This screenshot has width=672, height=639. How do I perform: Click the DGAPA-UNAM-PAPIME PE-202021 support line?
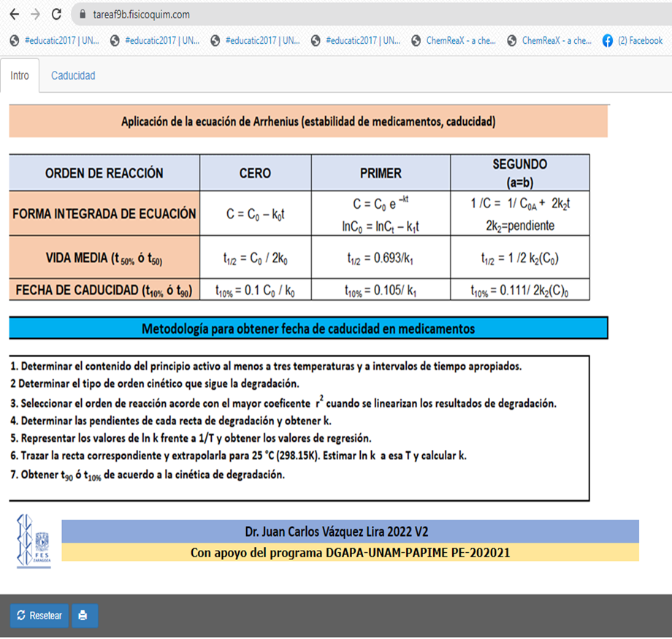coord(350,552)
